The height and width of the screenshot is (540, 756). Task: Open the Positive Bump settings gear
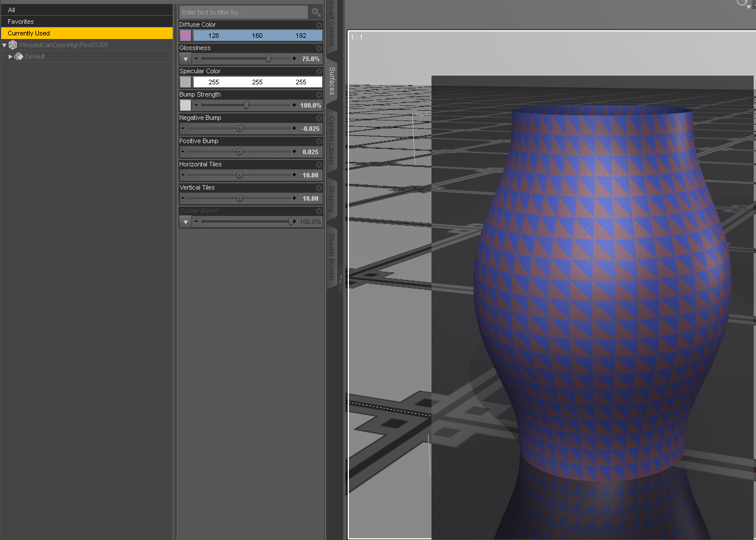pyautogui.click(x=319, y=141)
